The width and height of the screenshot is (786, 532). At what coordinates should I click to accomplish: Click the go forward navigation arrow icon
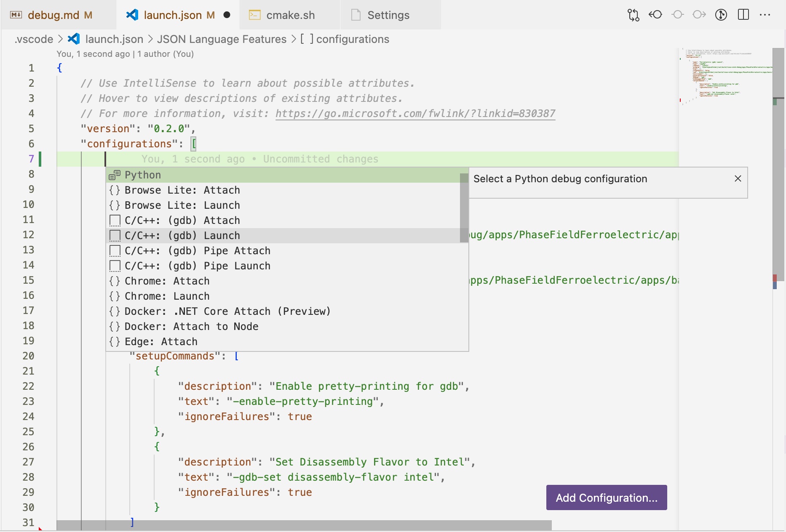pos(699,15)
